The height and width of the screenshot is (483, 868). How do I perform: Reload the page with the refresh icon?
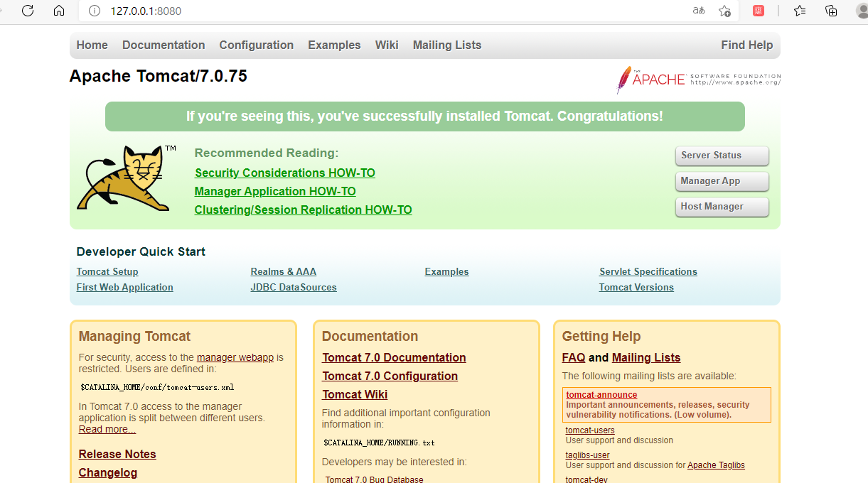[28, 11]
